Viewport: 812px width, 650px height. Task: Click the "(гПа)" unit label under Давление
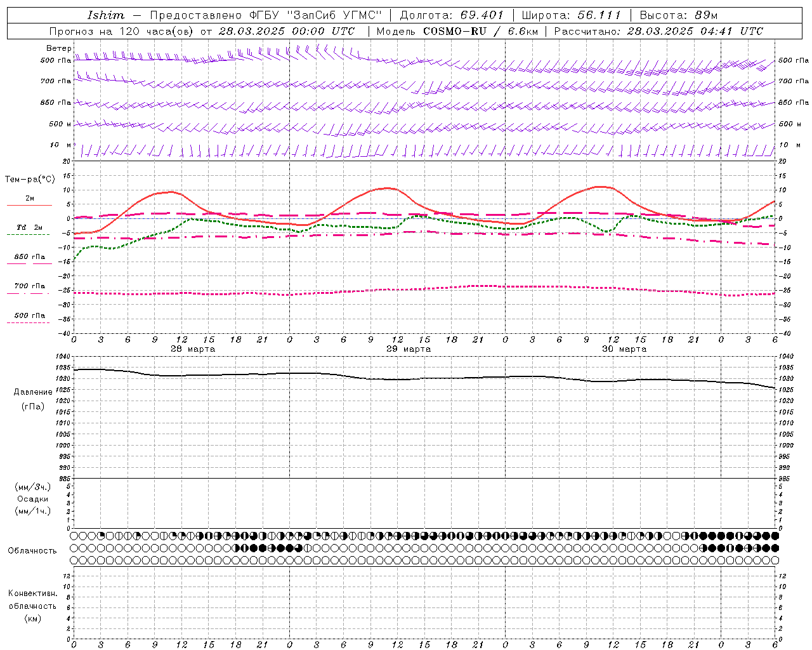[x=33, y=406]
